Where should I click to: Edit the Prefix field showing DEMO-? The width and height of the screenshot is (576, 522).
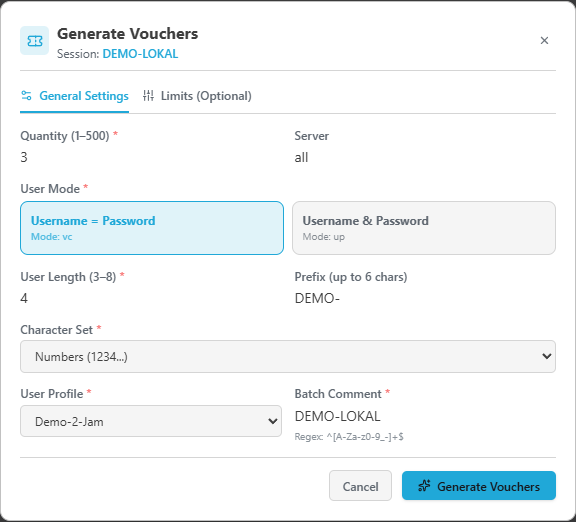pyautogui.click(x=425, y=298)
